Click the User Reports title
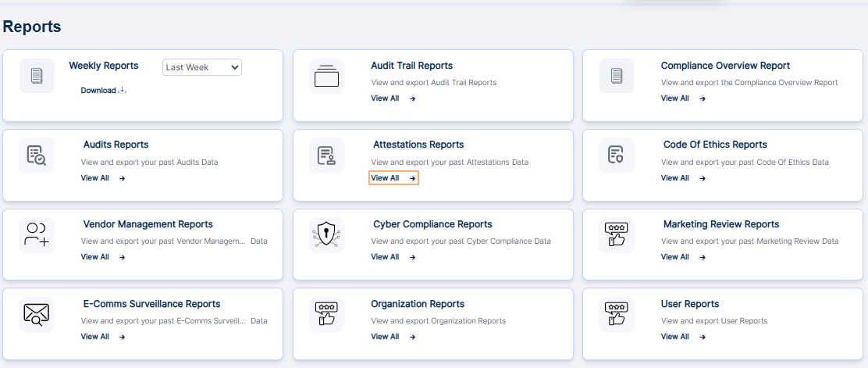 tap(690, 304)
